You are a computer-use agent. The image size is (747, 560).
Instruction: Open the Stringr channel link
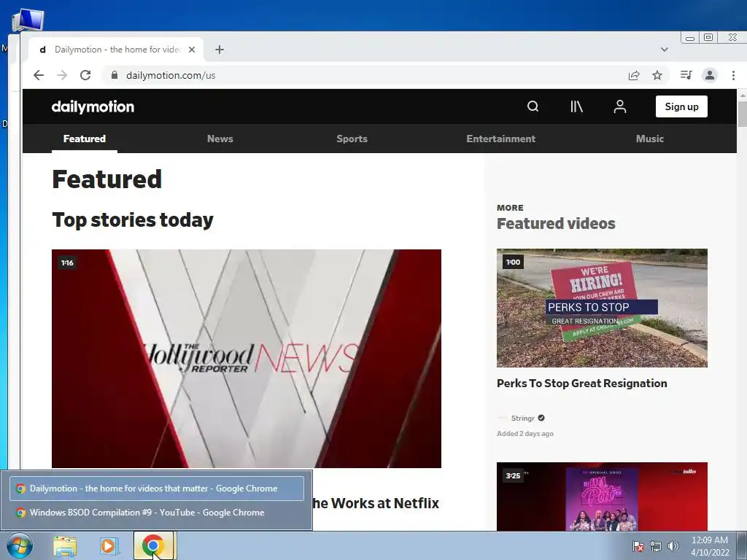(x=522, y=418)
